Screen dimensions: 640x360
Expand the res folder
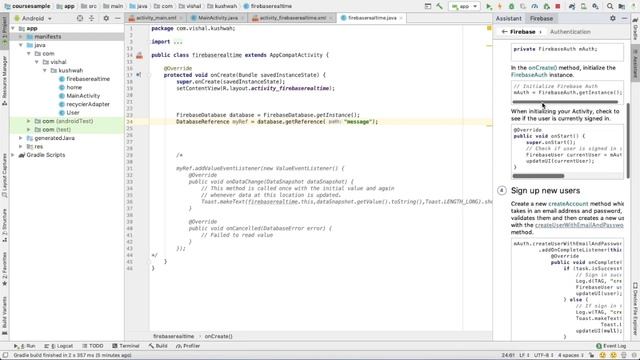pos(21,147)
